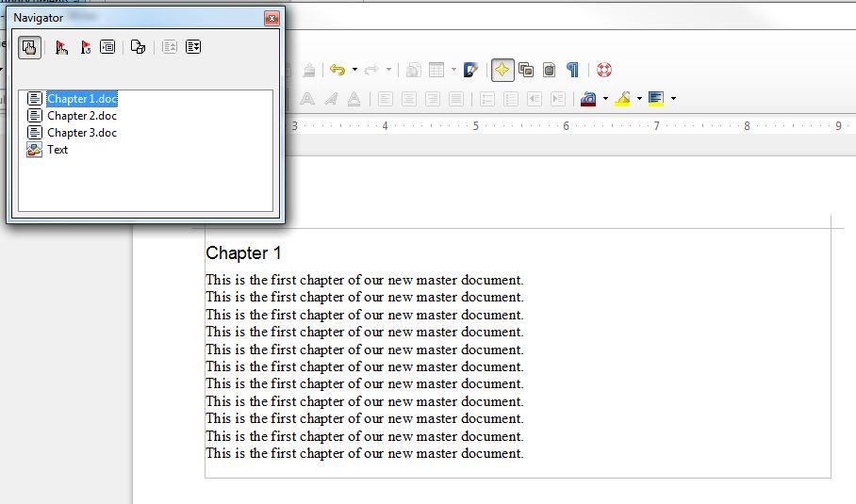
Task: Click the Edit flag icon in Navigator
Action: [x=61, y=47]
